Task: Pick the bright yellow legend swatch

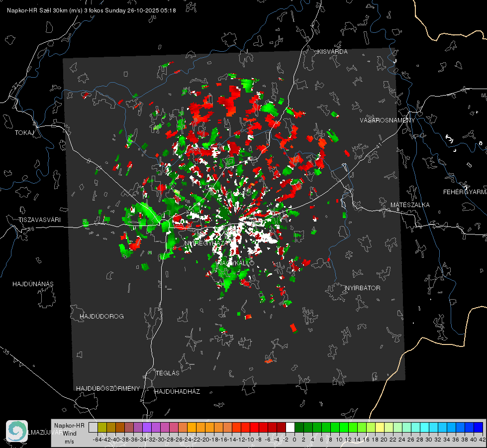Action: point(380,427)
